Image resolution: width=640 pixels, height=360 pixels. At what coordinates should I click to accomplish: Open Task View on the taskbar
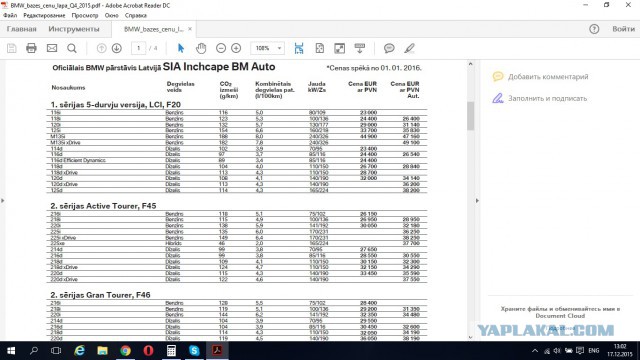tap(56, 351)
